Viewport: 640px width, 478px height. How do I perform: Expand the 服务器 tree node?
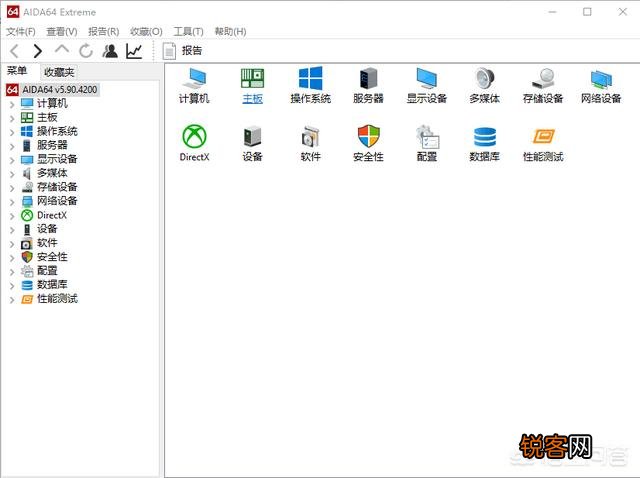(x=12, y=146)
